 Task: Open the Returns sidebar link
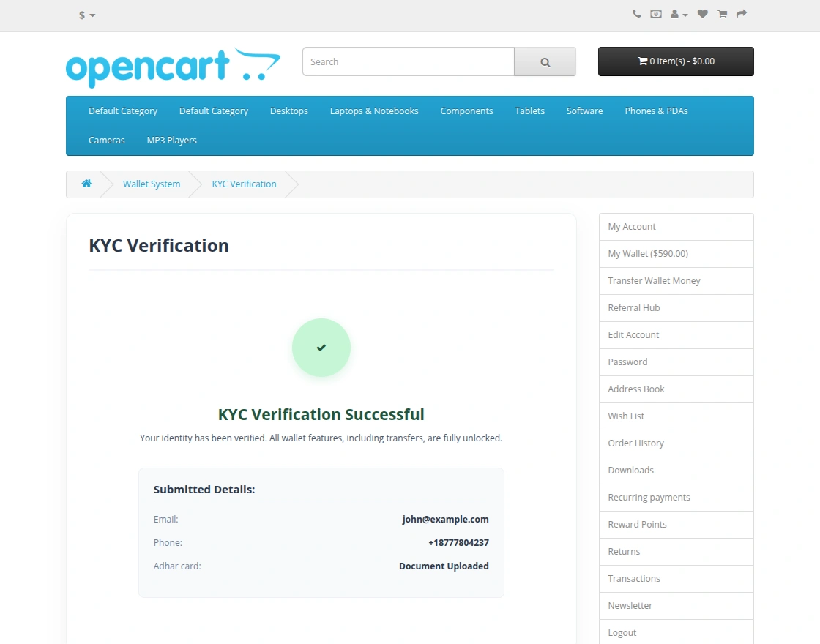tap(676, 552)
